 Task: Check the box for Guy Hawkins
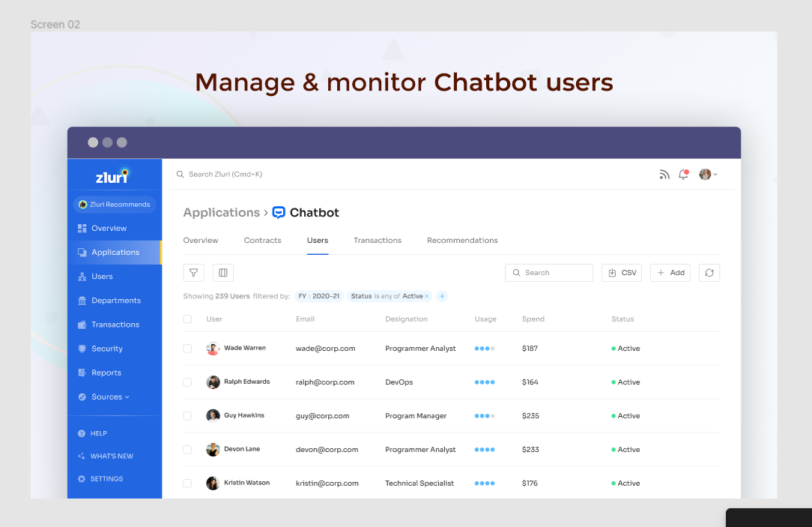point(187,416)
